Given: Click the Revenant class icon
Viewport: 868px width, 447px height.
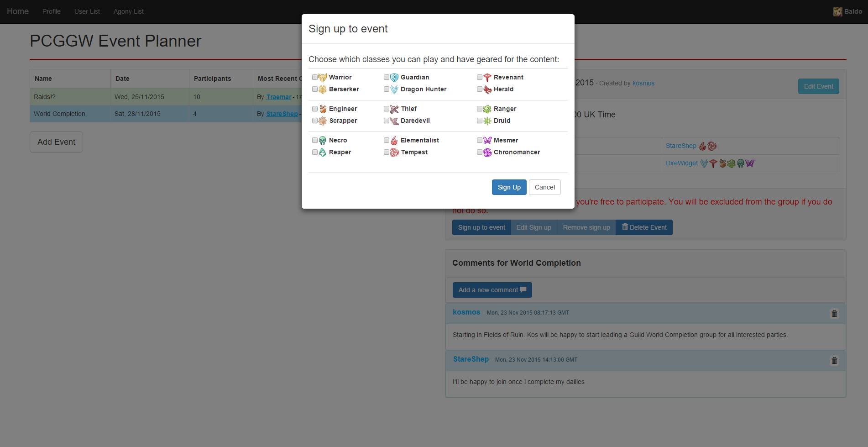Looking at the screenshot, I should click(487, 78).
